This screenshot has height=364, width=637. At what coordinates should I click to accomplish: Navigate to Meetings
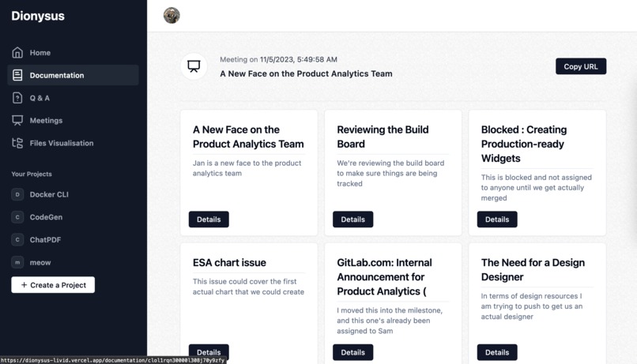pos(73,121)
